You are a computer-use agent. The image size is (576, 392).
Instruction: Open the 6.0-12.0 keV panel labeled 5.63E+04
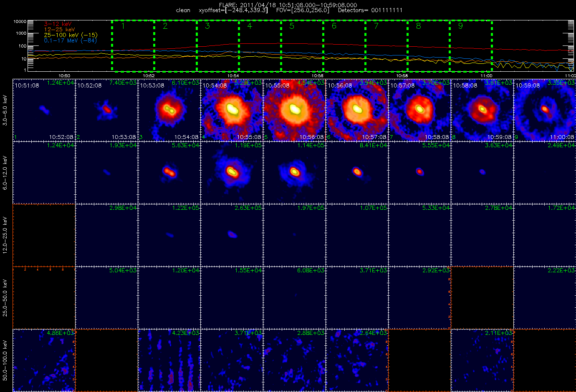coord(169,172)
